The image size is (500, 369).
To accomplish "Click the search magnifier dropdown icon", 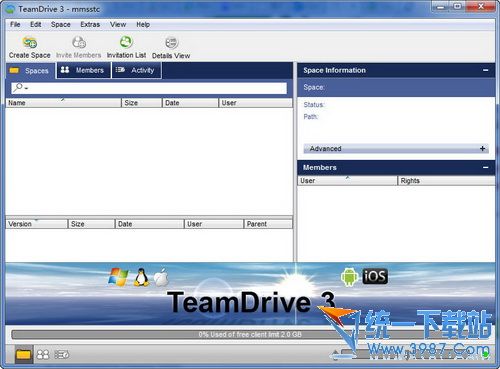I will [20, 88].
